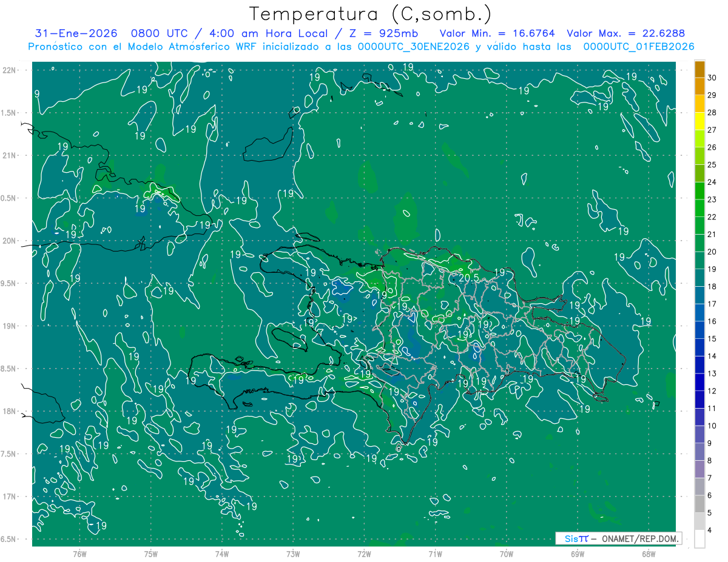Click legend value "6"
The image size is (728, 562).
710,495
